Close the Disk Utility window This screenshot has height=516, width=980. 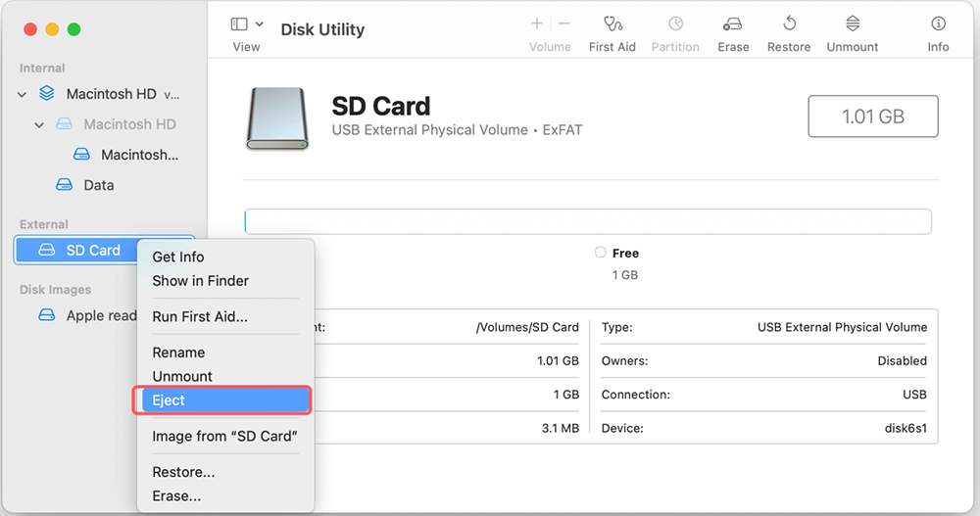click(30, 29)
